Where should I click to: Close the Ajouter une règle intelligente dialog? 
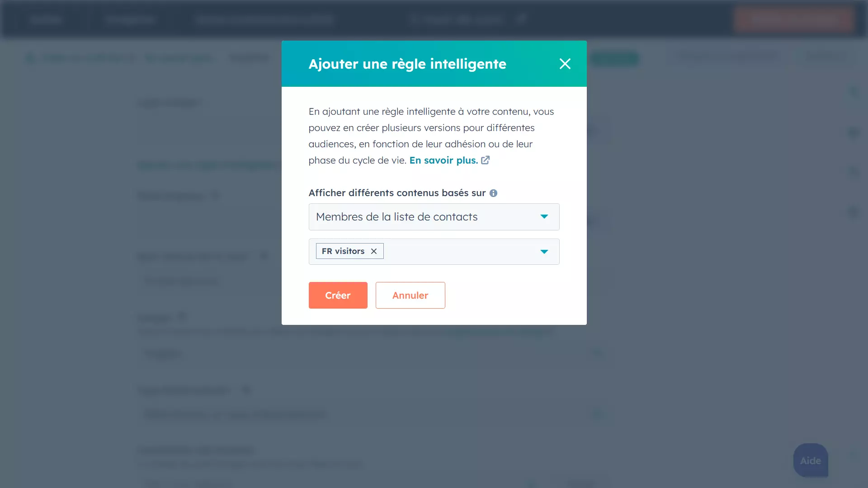coord(565,64)
